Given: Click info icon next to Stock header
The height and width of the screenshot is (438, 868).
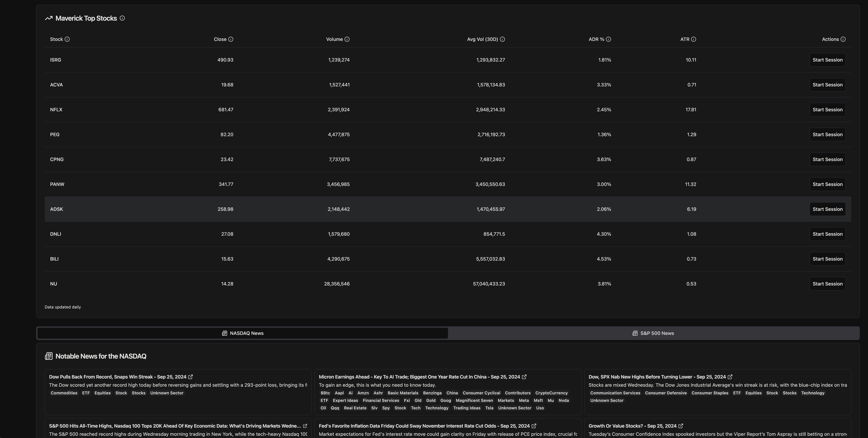Looking at the screenshot, I should [67, 39].
